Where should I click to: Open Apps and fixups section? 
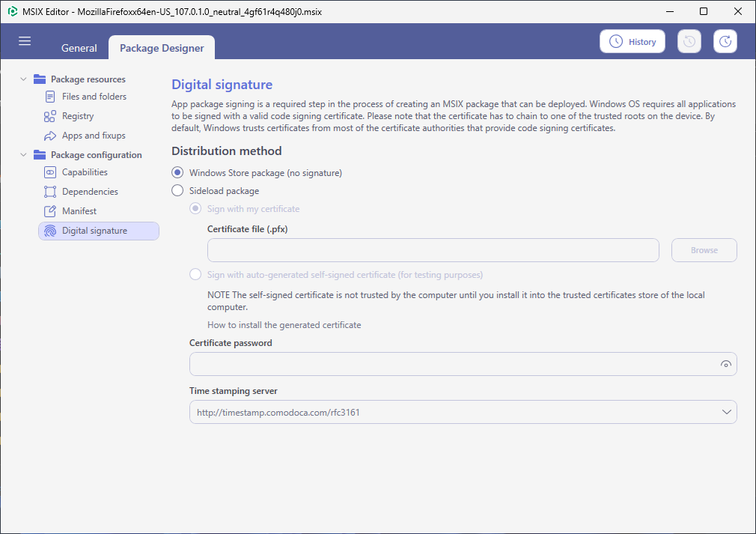pos(94,136)
